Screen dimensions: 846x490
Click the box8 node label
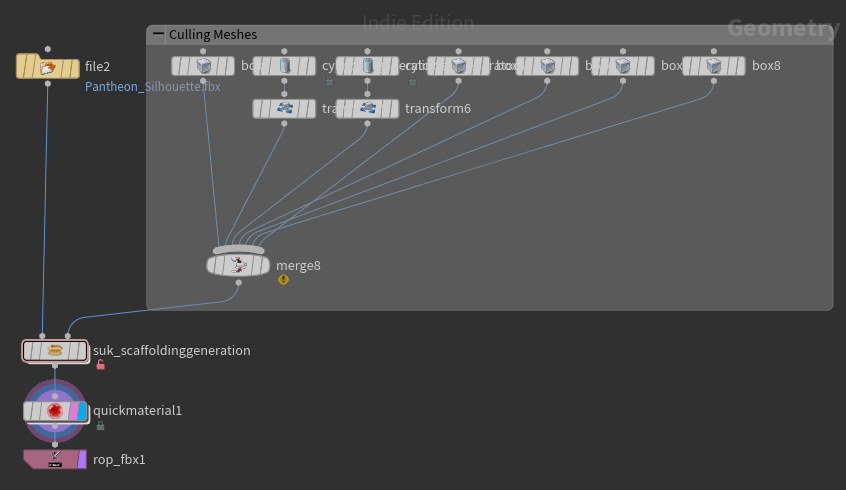pyautogui.click(x=766, y=66)
